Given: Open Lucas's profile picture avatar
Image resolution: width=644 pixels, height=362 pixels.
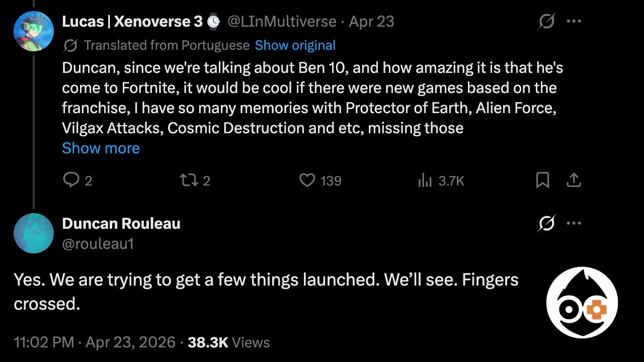Looking at the screenshot, I should pyautogui.click(x=34, y=31).
